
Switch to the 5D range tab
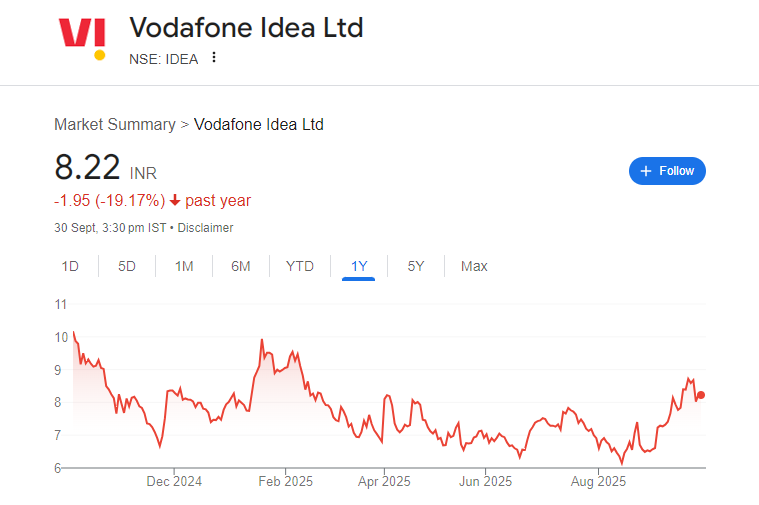[127, 266]
